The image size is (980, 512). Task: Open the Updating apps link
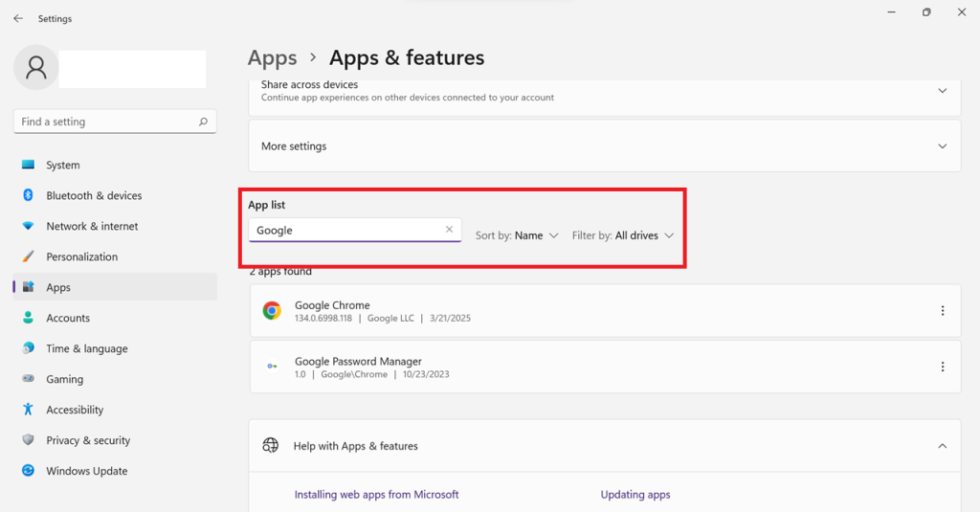[635, 495]
